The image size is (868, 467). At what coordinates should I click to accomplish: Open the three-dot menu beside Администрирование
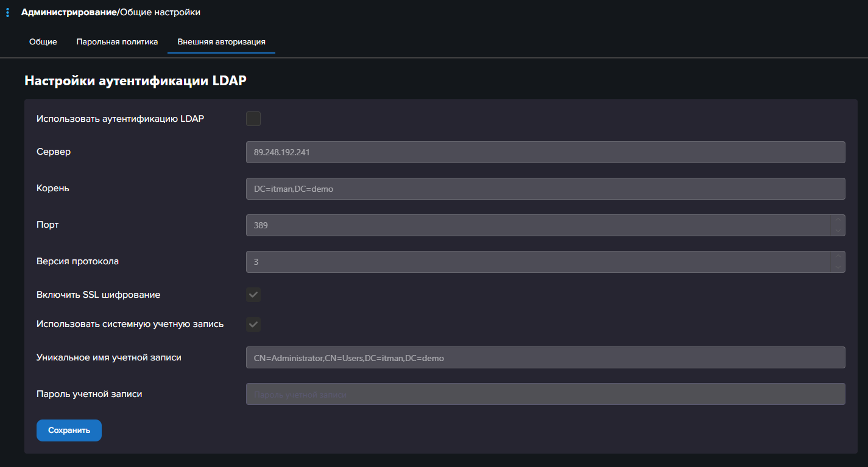pyautogui.click(x=7, y=12)
